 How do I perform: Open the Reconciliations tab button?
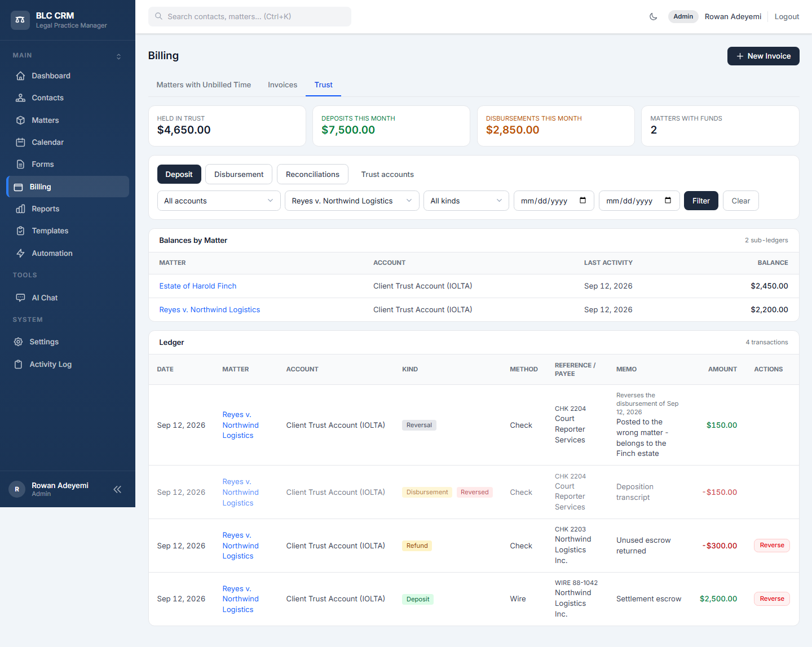click(x=312, y=174)
